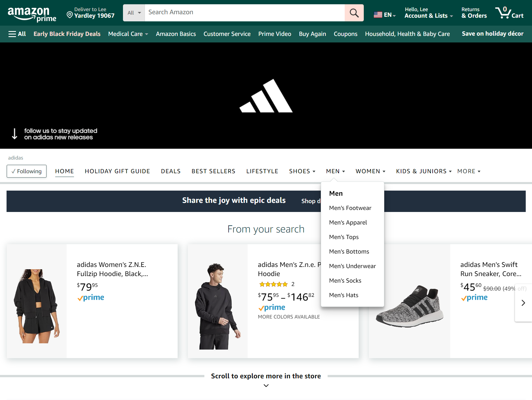Open adidas Women's Z.N.E. Fullzip Hoodie title
This screenshot has width=532, height=400.
click(112, 269)
